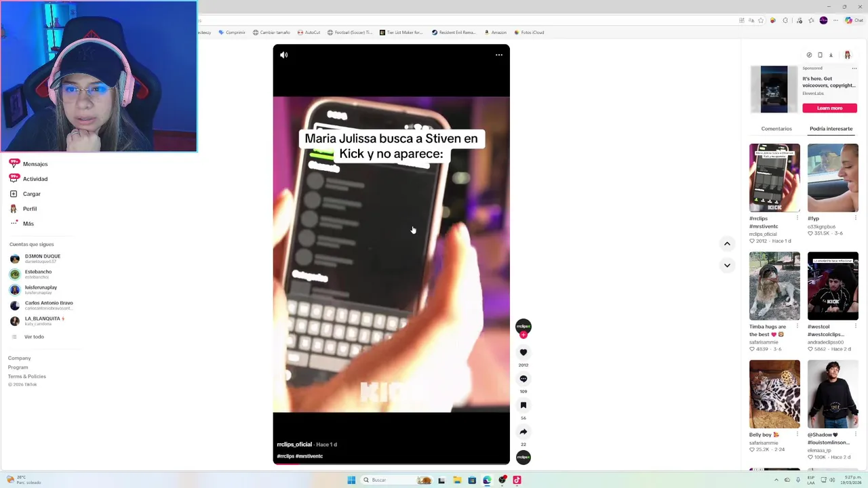Open the #fyp recommended video thumbnail
The width and height of the screenshot is (868, 488).
833,178
